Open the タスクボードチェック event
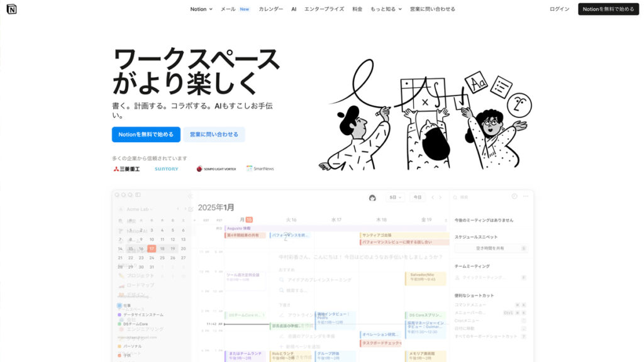The width and height of the screenshot is (644, 362). pyautogui.click(x=380, y=343)
